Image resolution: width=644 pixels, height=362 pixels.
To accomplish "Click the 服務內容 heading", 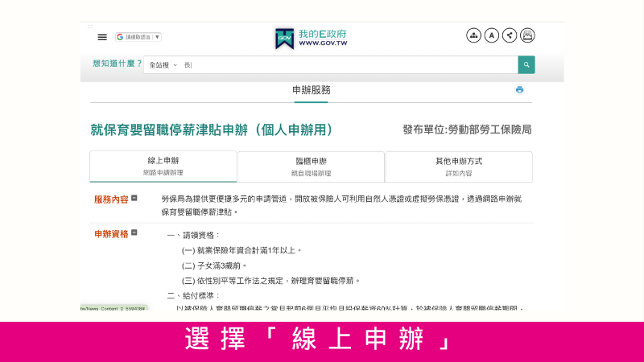I will pos(111,200).
